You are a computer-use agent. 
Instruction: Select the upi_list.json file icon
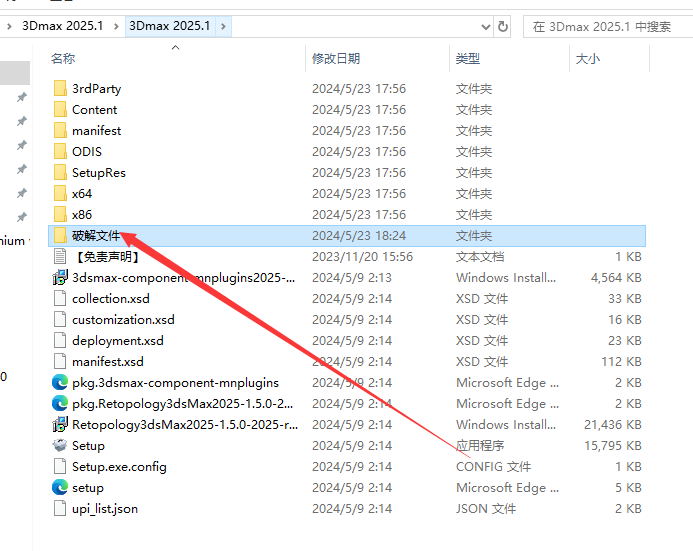(60, 508)
